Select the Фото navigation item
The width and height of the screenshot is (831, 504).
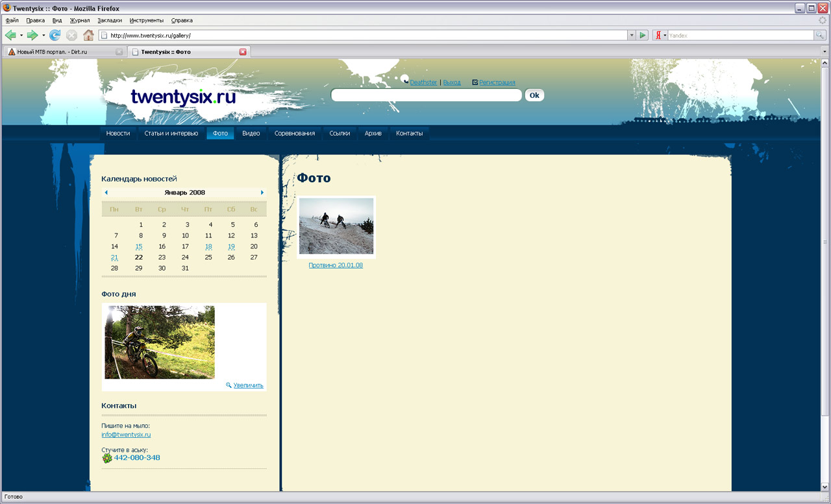[221, 134]
